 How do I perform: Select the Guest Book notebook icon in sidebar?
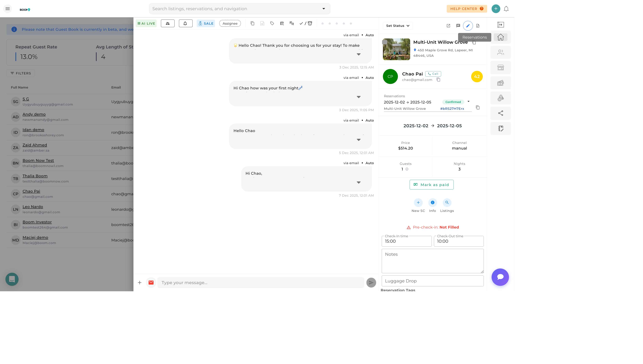point(500,128)
